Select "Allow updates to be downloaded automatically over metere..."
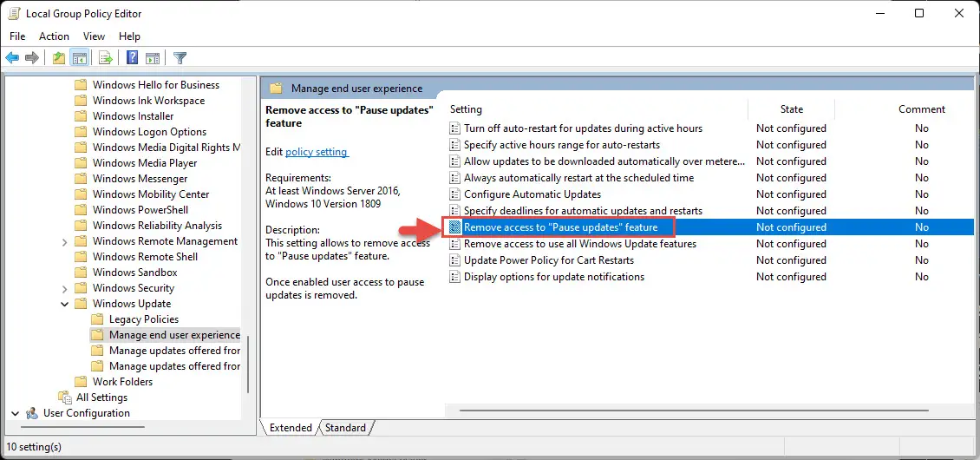Screen dimensions: 980x460 (604, 161)
